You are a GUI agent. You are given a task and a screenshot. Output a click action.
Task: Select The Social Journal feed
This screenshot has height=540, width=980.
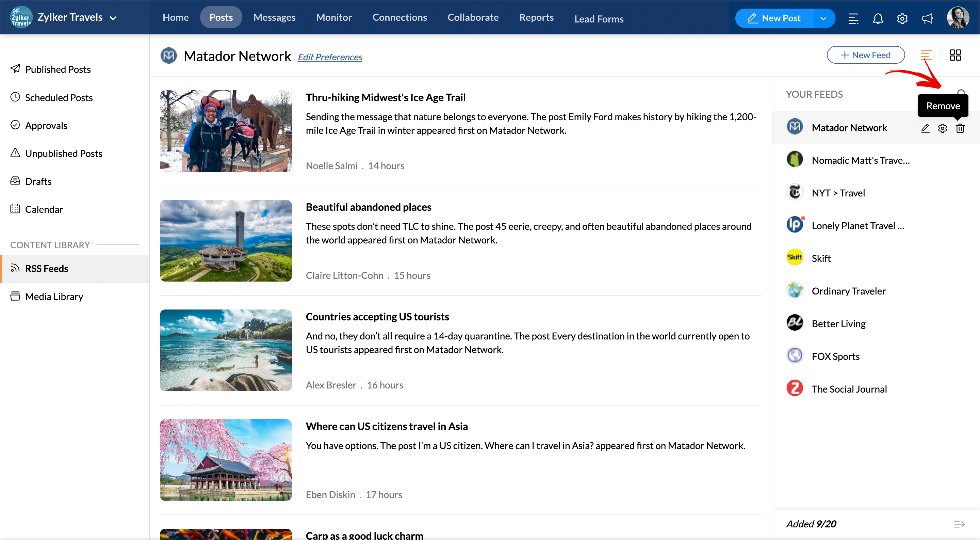[876, 389]
